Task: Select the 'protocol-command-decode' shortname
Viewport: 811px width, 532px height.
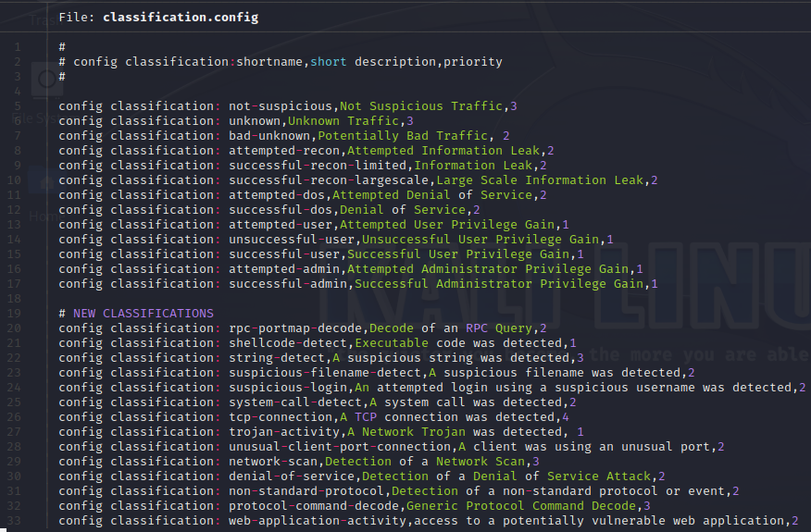Action: point(314,506)
